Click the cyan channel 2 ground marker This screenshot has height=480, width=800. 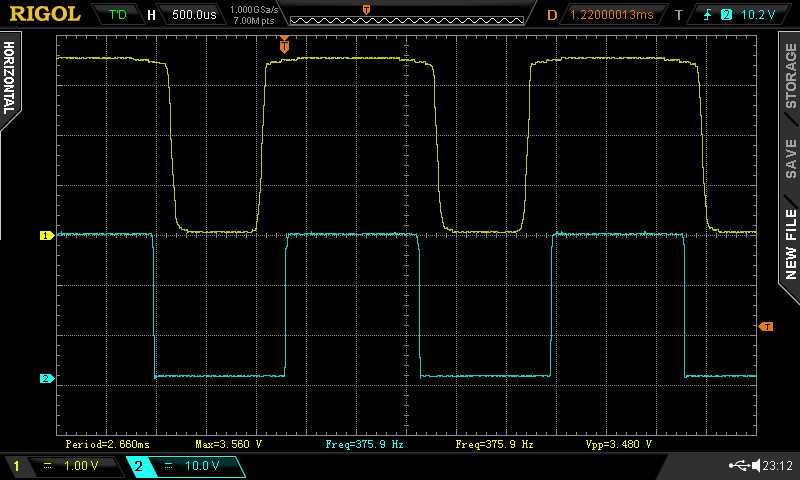pos(47,378)
